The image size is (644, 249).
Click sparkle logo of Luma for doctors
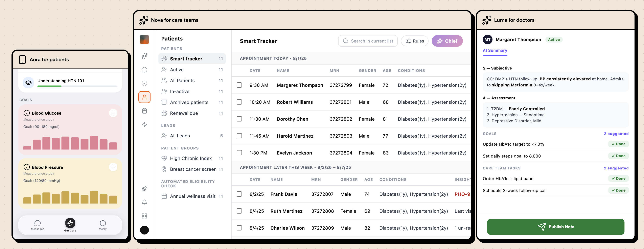click(487, 20)
